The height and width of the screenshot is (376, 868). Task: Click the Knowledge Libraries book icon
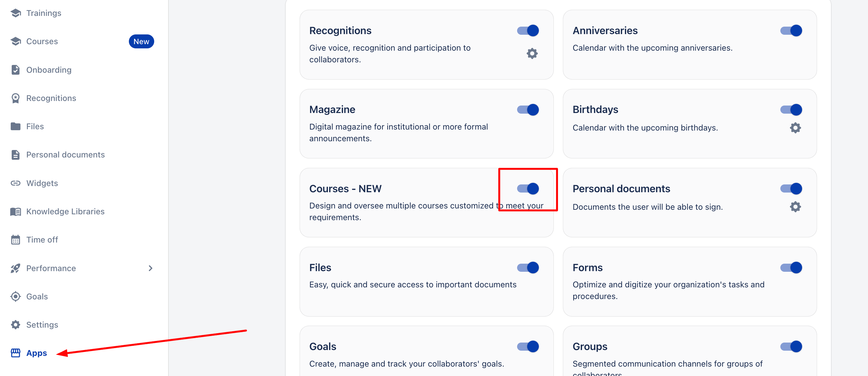pos(16,211)
